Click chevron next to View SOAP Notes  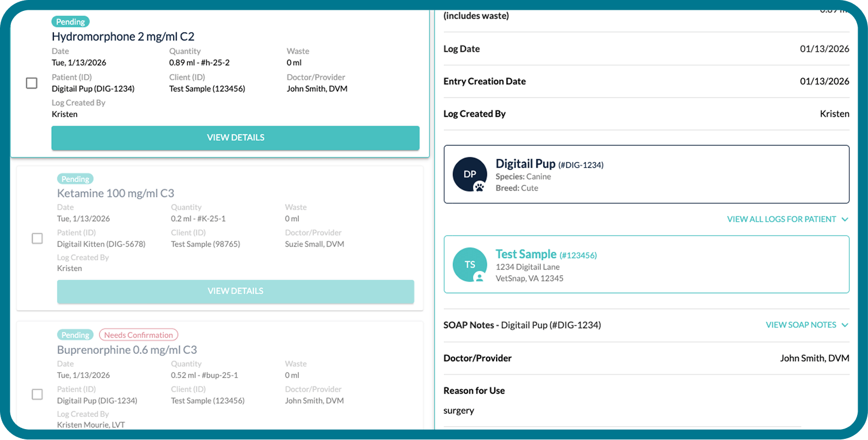844,325
